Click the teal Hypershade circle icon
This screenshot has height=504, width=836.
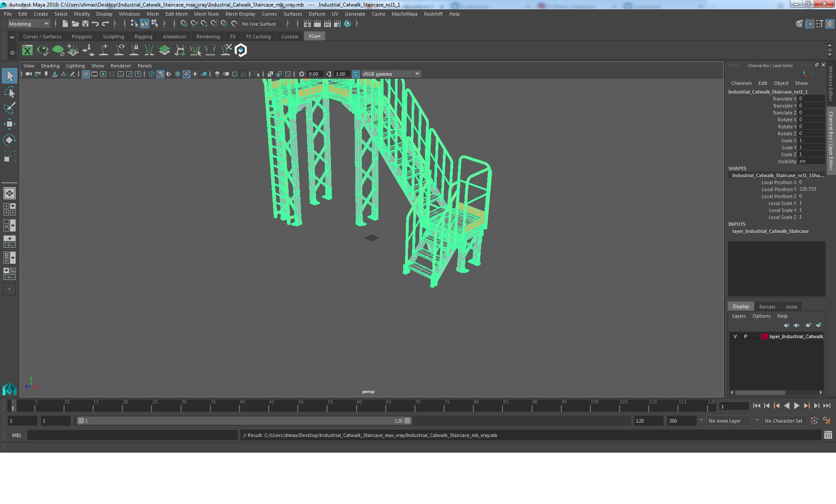click(347, 24)
